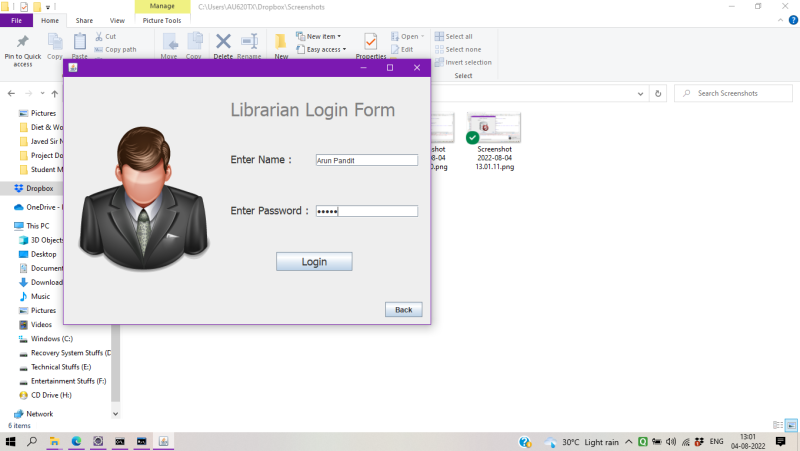Click the Back button in the login form

[403, 310]
